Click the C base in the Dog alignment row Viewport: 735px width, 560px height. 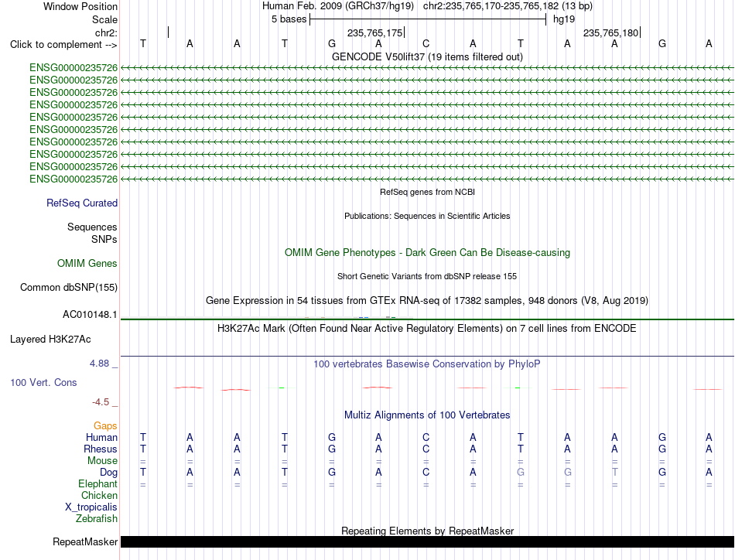point(426,472)
